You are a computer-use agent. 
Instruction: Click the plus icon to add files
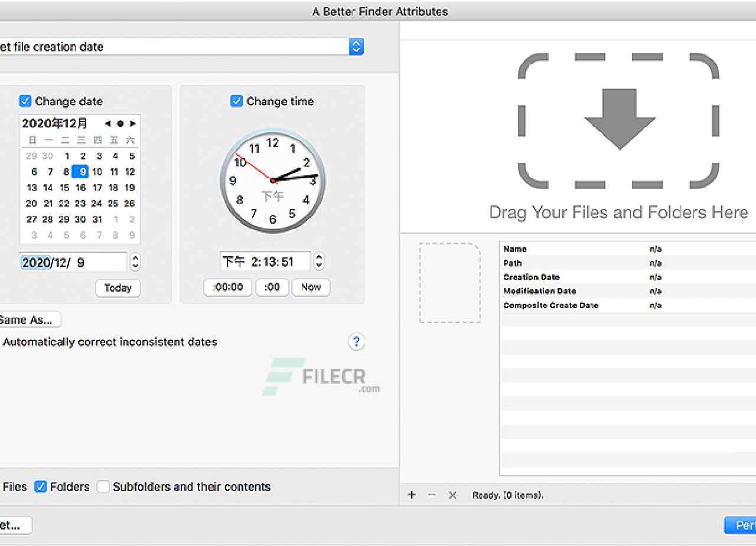tap(412, 495)
